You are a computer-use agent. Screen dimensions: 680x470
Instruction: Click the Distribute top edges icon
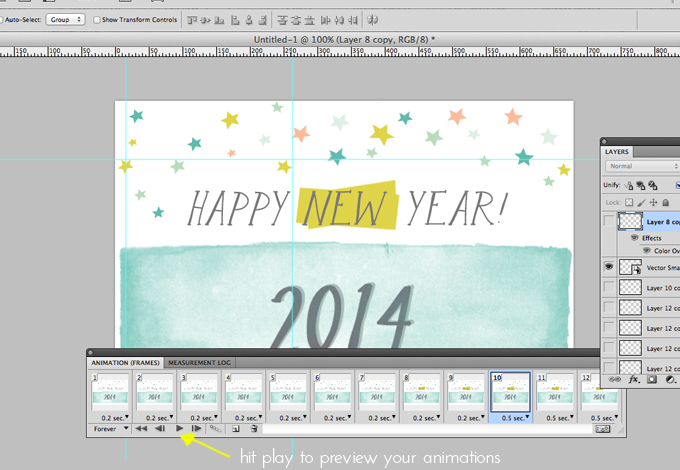pyautogui.click(x=282, y=20)
